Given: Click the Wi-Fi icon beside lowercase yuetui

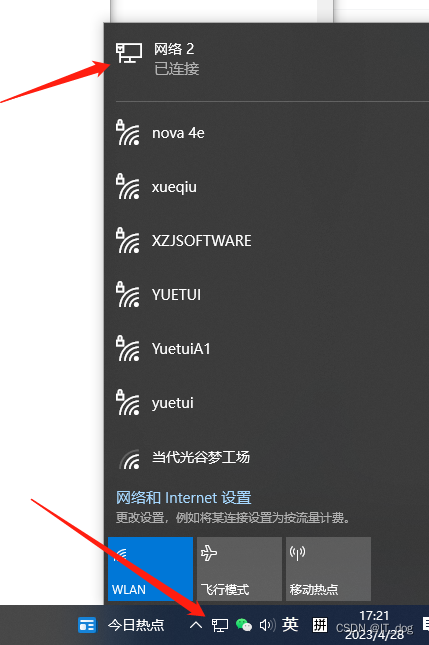Looking at the screenshot, I should coord(128,402).
